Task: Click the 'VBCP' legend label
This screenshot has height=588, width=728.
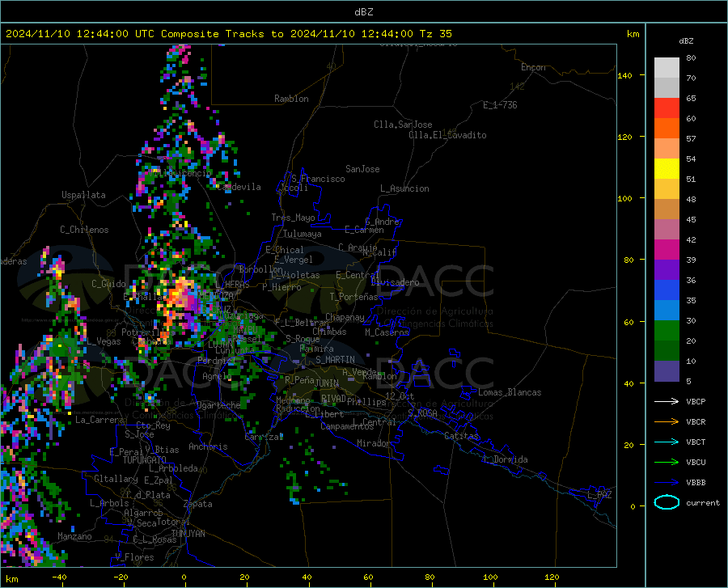Action: point(696,401)
